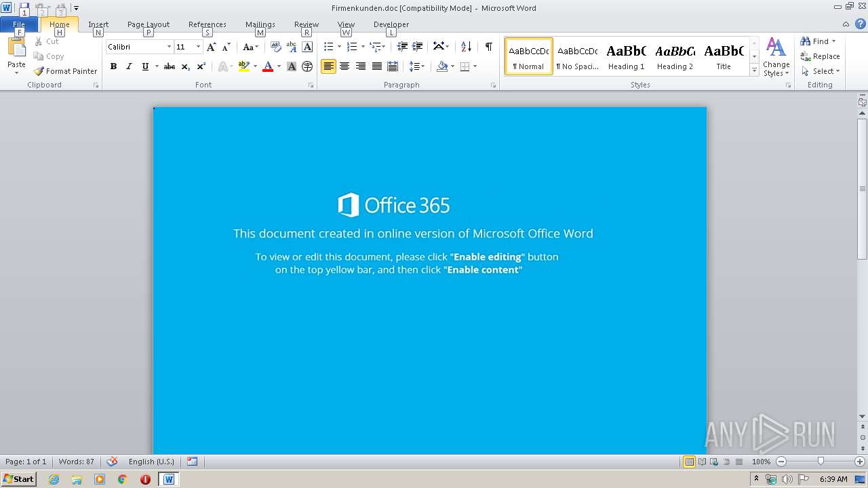Activate the Format Painter brush
Viewport: 868px width, 488px height.
[65, 71]
